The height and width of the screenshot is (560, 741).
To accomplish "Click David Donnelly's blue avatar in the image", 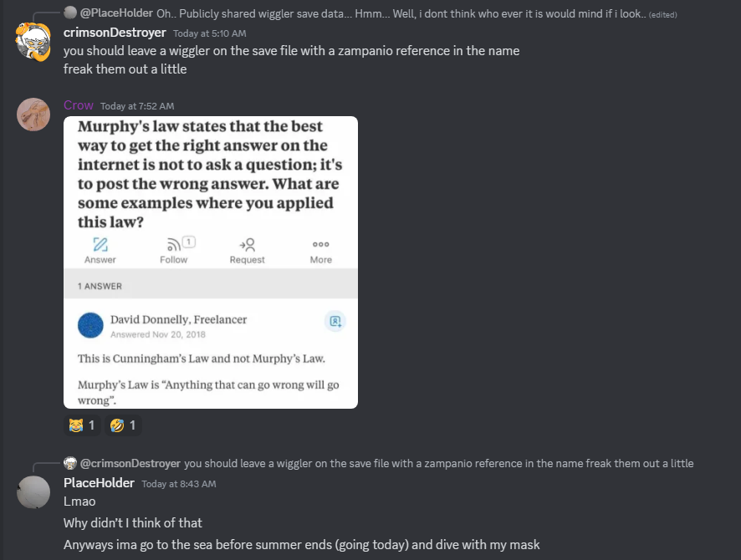I will pyautogui.click(x=90, y=326).
